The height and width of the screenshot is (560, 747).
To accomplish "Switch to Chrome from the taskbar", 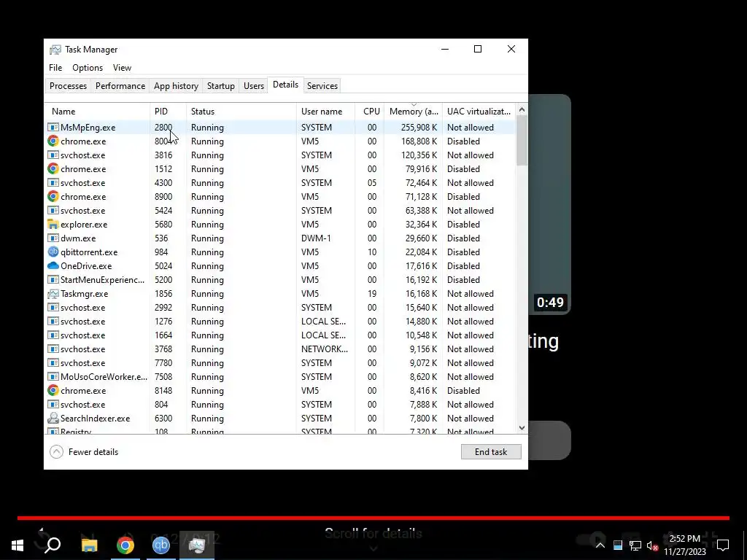I will [x=125, y=545].
